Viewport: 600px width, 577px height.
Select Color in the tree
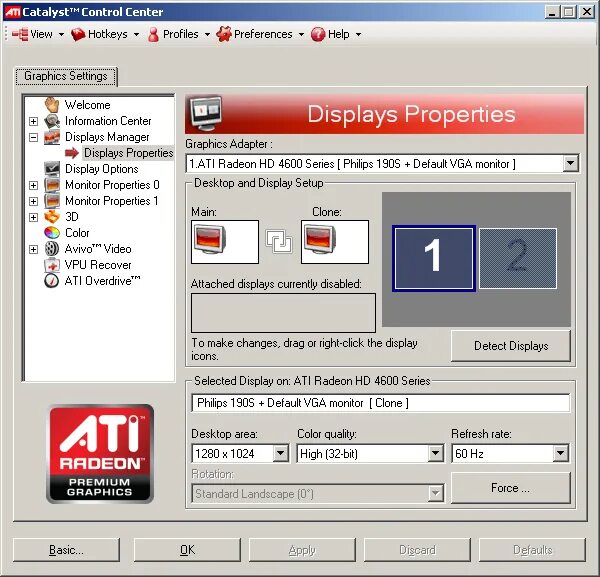click(77, 233)
